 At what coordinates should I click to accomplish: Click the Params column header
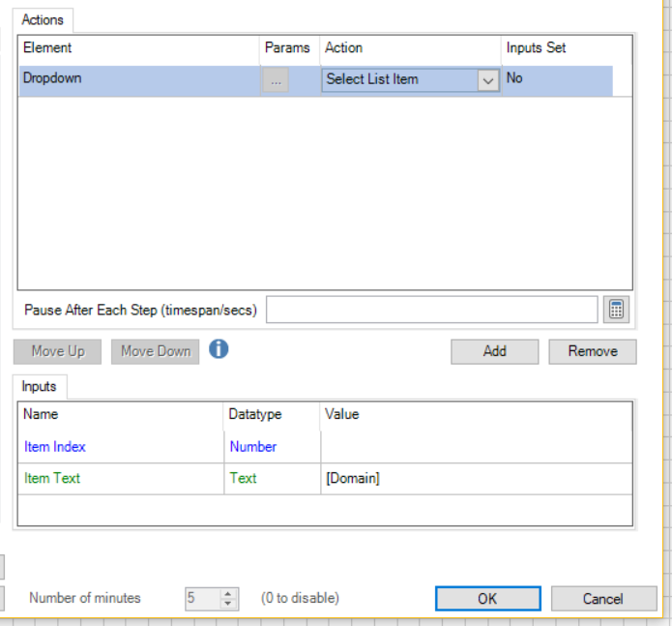tap(290, 48)
